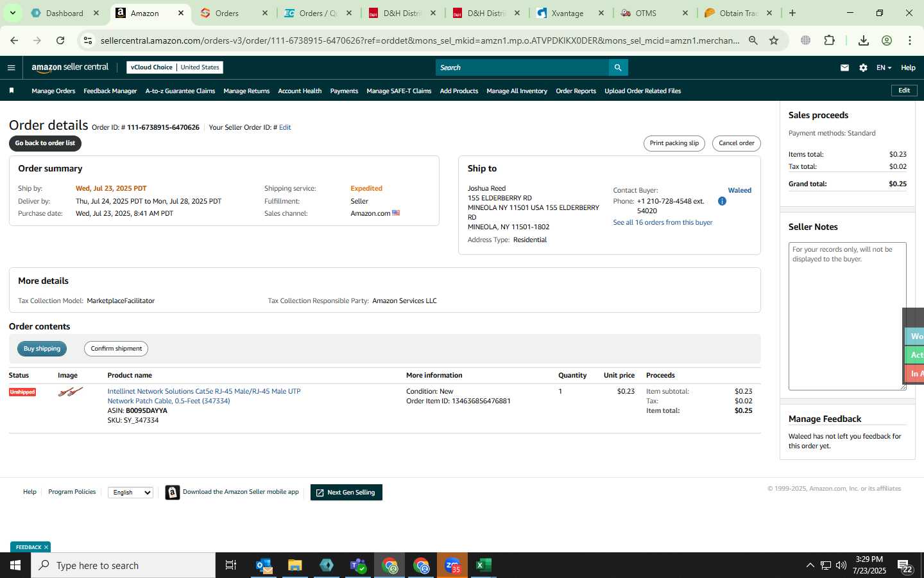Image resolution: width=924 pixels, height=578 pixels.
Task: Click the browser back arrow
Action: (x=14, y=40)
